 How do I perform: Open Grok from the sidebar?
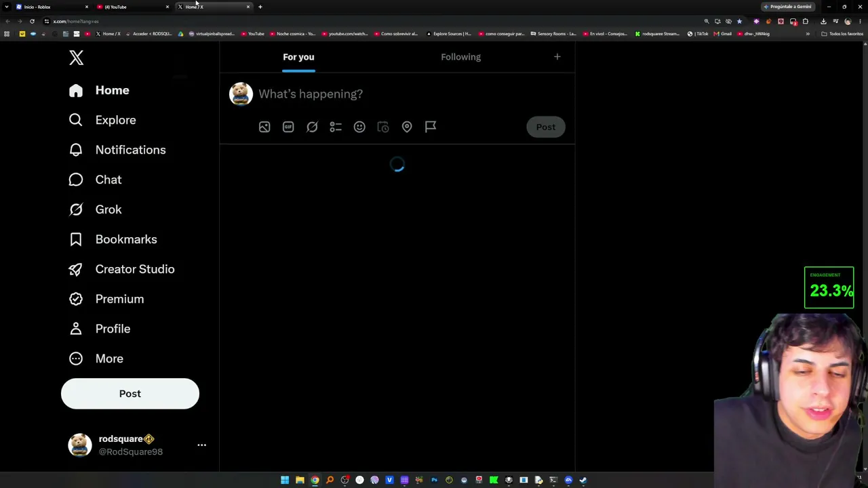point(95,209)
